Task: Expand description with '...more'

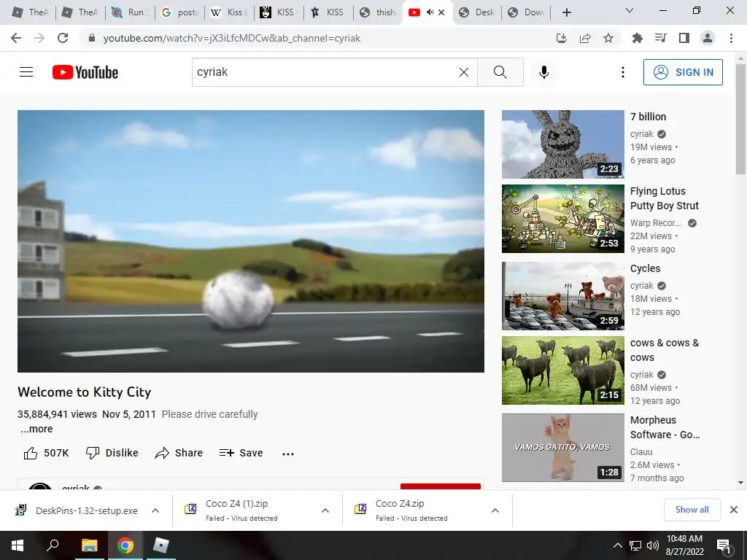Action: pyautogui.click(x=36, y=429)
